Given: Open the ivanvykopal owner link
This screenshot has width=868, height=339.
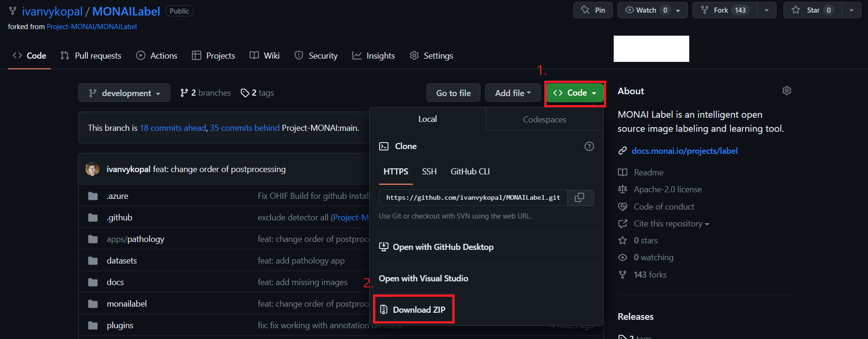Looking at the screenshot, I should pyautogui.click(x=52, y=11).
